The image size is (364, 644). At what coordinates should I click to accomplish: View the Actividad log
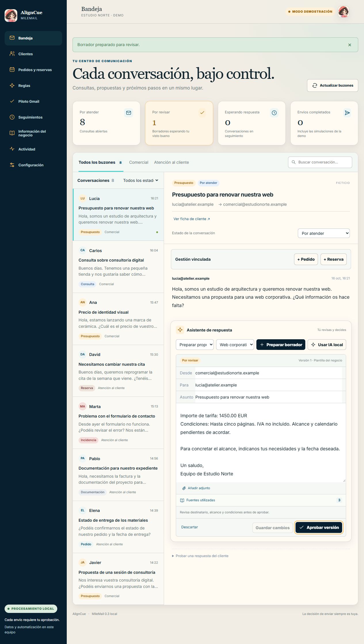click(x=33, y=149)
